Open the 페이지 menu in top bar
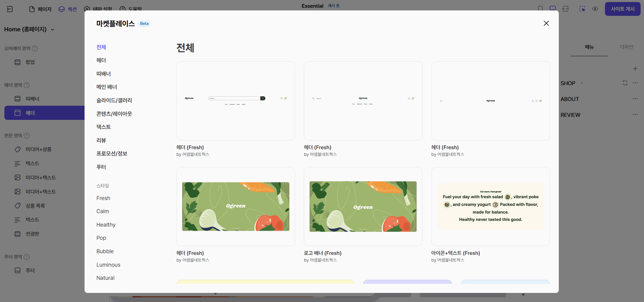The image size is (644, 302). [x=40, y=9]
